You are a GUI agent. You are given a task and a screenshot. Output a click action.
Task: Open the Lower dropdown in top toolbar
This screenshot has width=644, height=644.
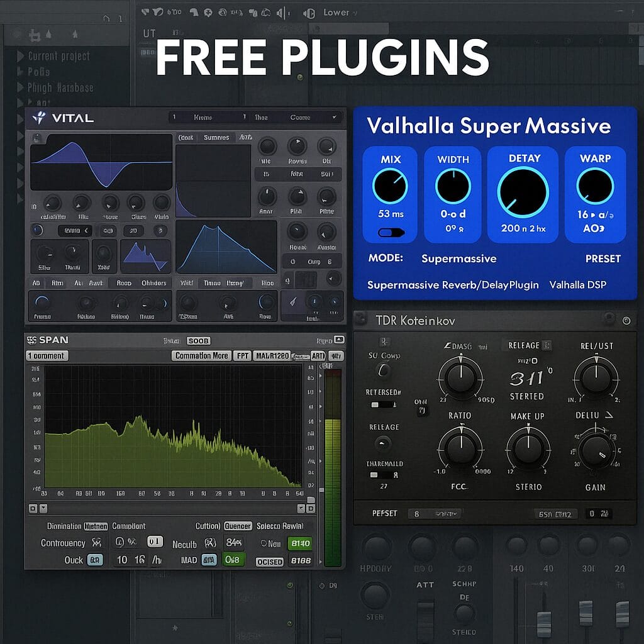click(340, 13)
